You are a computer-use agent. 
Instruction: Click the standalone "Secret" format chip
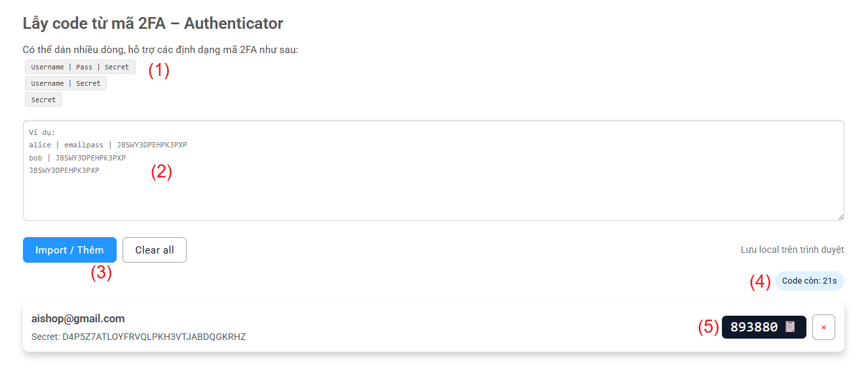click(x=43, y=100)
